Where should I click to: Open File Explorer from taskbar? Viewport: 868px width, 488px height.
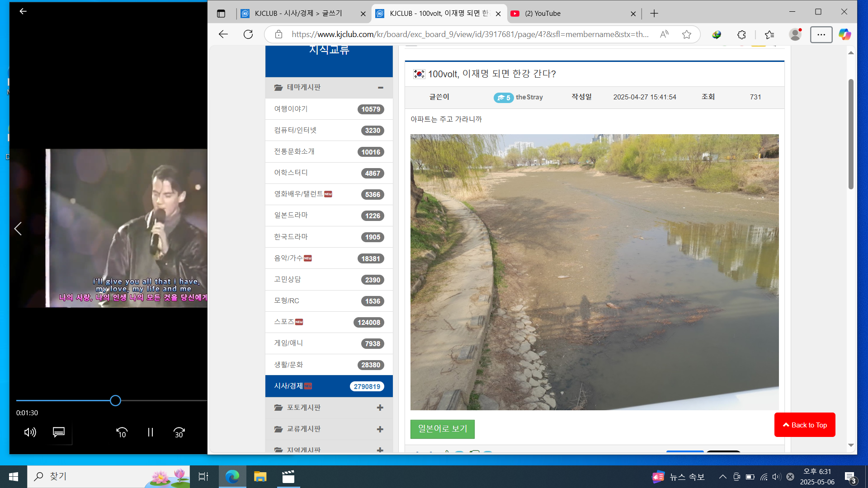pyautogui.click(x=260, y=477)
